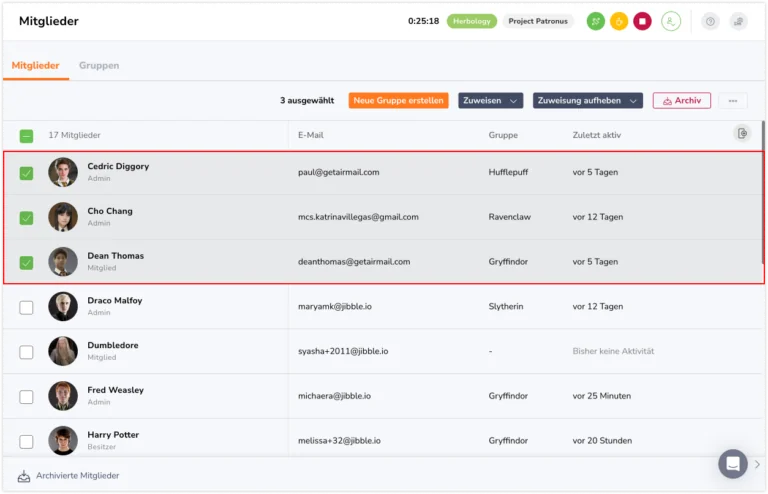Stop the timer with the red button
The image size is (768, 494).
[642, 21]
